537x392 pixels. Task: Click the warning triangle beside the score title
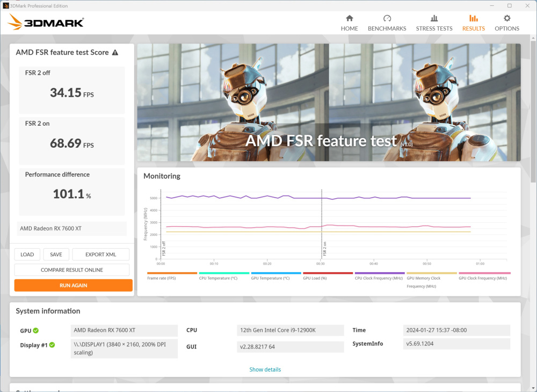tap(115, 53)
